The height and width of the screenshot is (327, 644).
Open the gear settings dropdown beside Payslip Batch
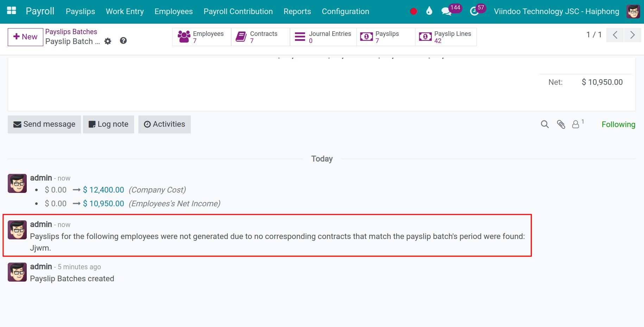[108, 41]
